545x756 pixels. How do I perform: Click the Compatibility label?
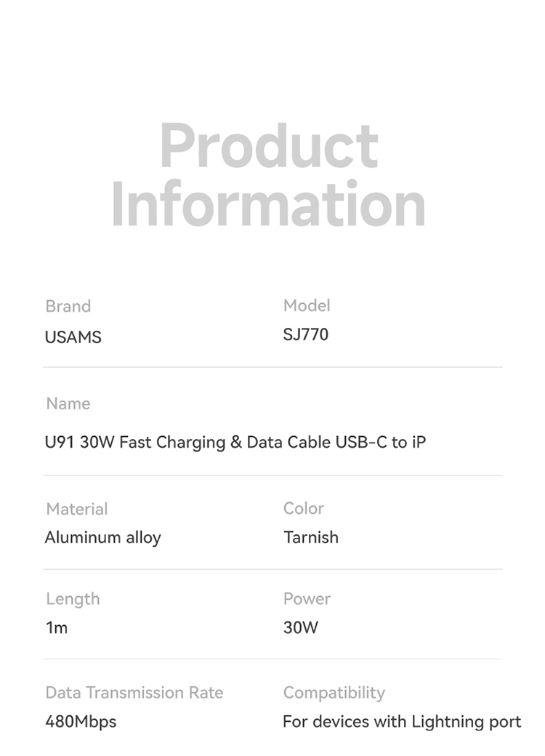pyautogui.click(x=334, y=693)
